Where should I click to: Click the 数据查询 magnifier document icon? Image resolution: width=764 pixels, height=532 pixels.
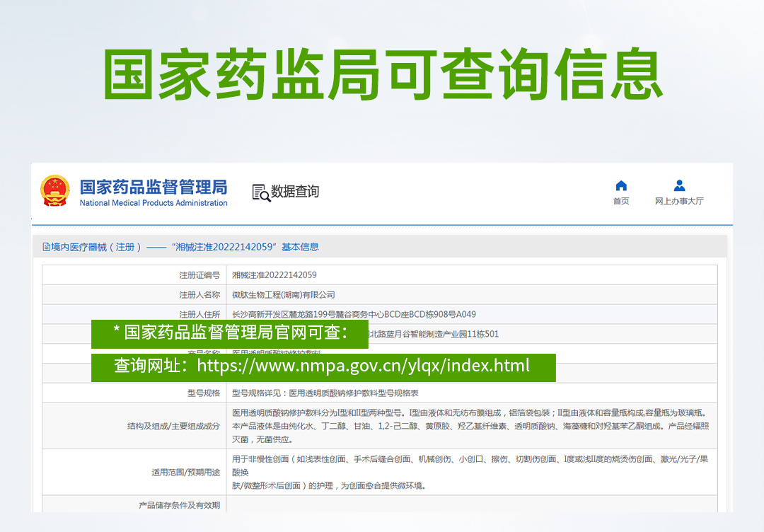[x=261, y=192]
